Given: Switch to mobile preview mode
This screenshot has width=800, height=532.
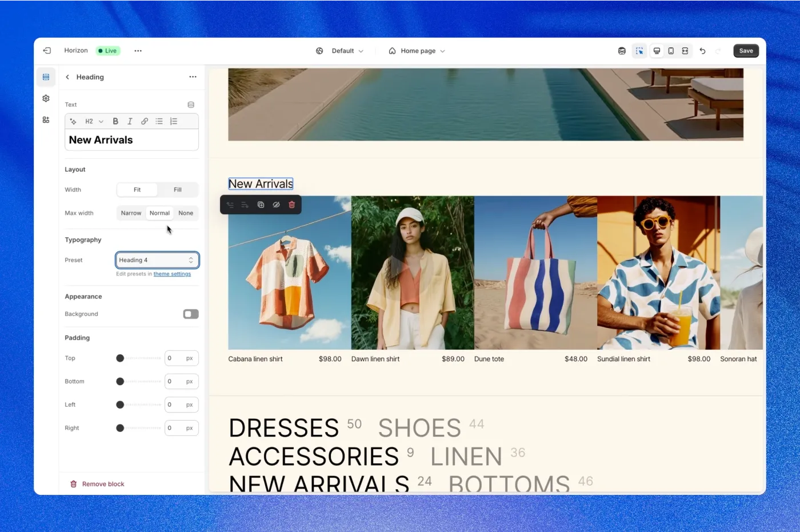Looking at the screenshot, I should coord(670,51).
